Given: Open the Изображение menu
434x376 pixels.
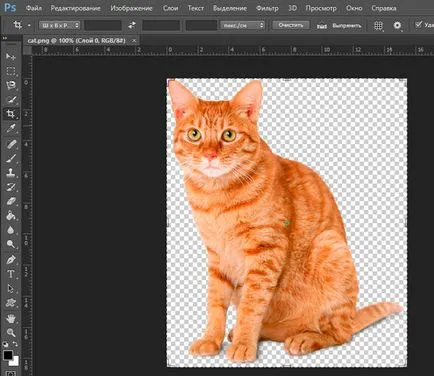Looking at the screenshot, I should click(131, 8).
